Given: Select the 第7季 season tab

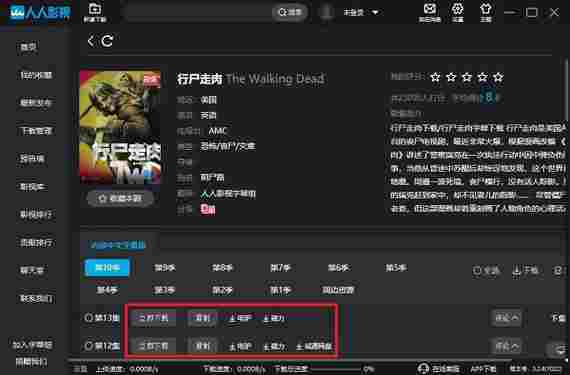Looking at the screenshot, I should (280, 268).
